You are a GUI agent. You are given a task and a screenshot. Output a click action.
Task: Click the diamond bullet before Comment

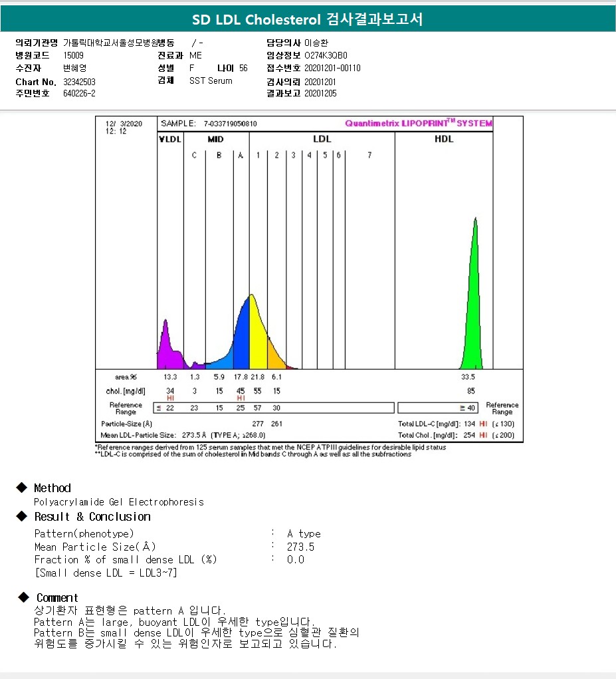23,597
